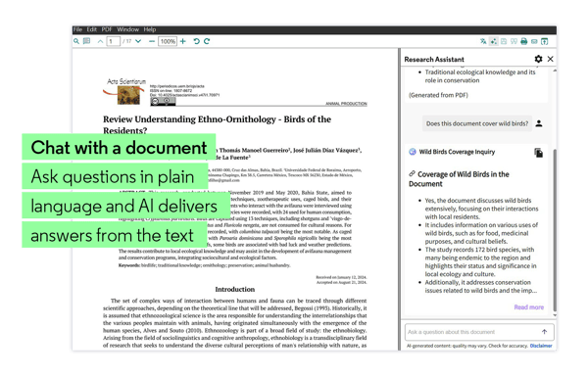The image size is (588, 376).
Task: Send question with arrow button
Action: (544, 331)
